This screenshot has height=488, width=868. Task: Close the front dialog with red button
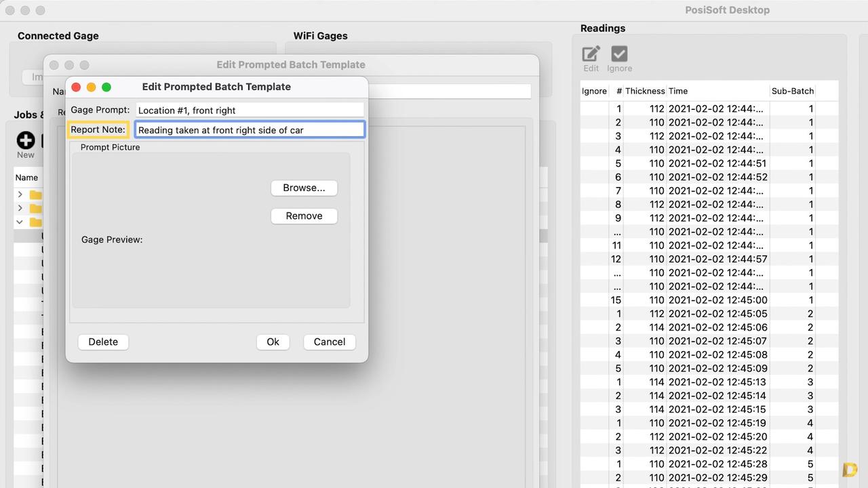coord(76,87)
